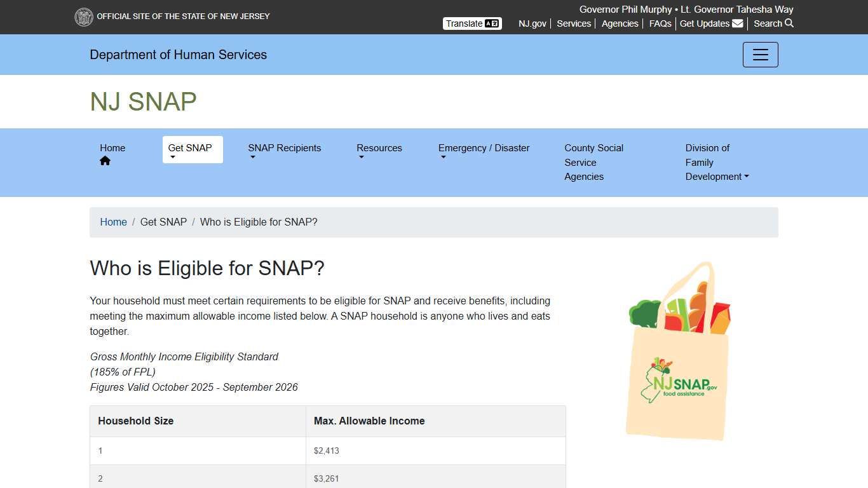Select the Home house icon in navigation
The image size is (868, 488).
[105, 160]
